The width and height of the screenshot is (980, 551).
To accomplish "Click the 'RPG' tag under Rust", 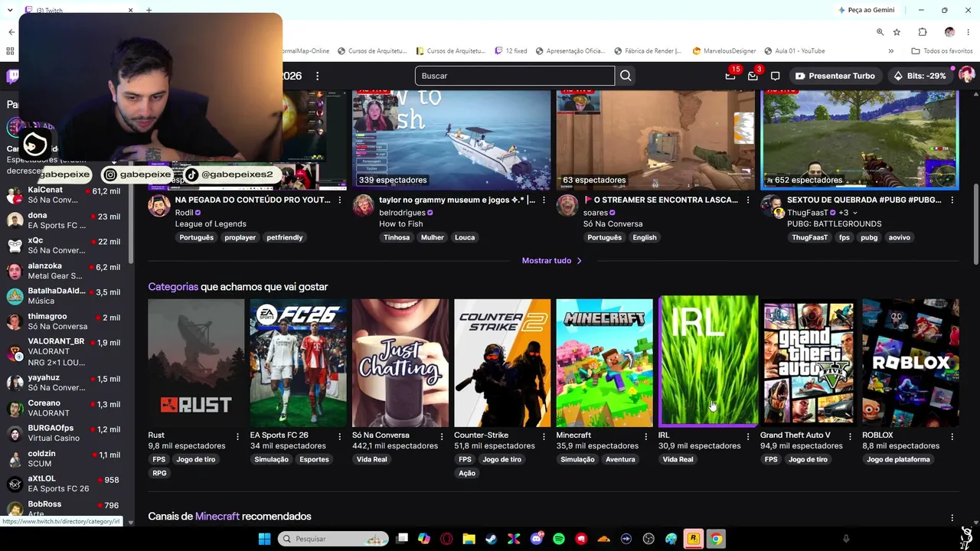I will click(x=159, y=474).
